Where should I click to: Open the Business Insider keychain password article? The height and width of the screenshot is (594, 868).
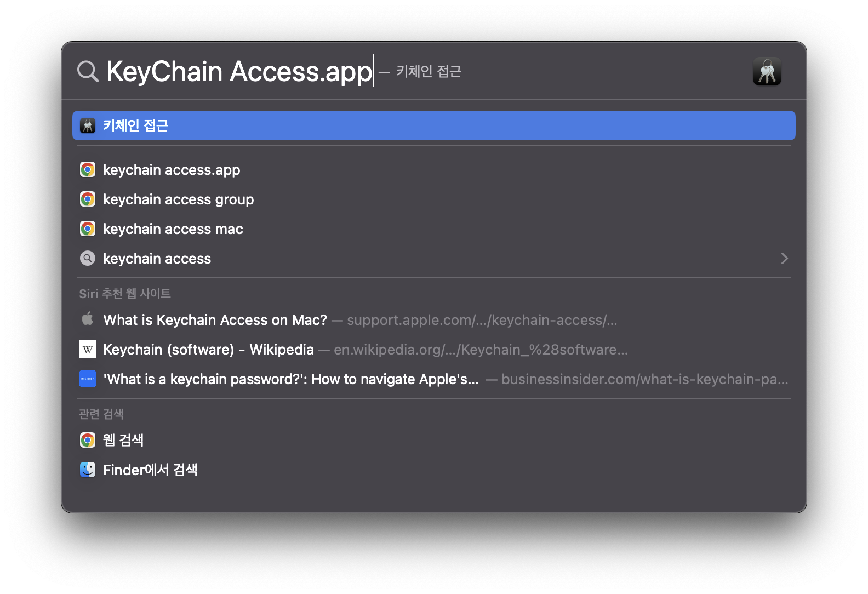tap(290, 379)
